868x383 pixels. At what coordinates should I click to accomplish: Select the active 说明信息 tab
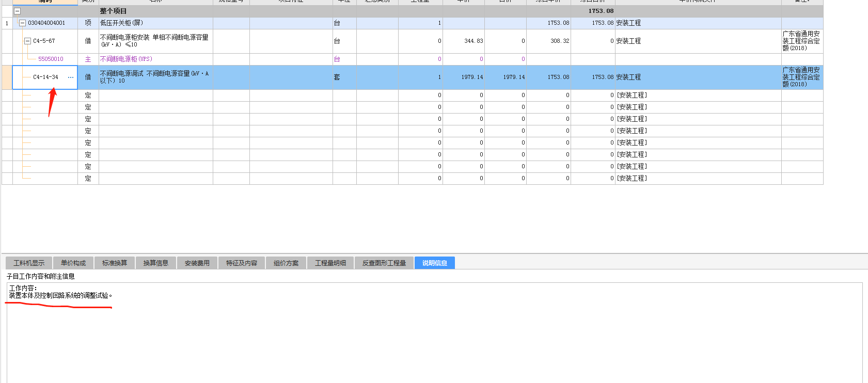tap(435, 263)
